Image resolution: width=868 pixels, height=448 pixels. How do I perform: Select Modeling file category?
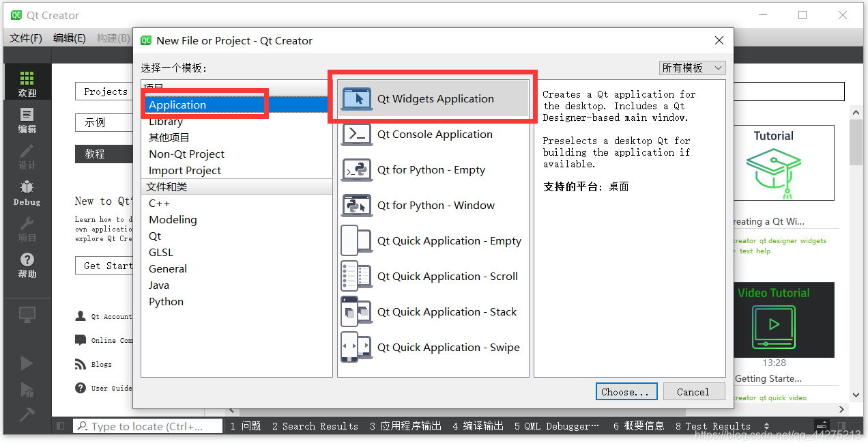click(x=237, y=220)
